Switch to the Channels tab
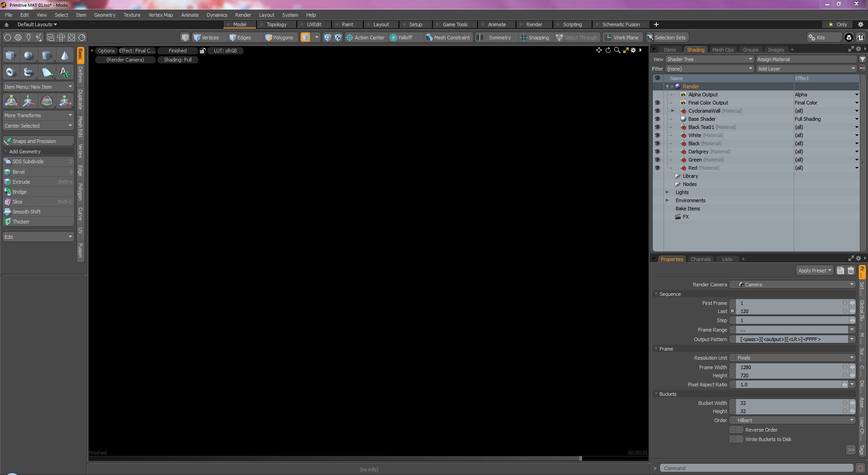This screenshot has width=868, height=475. coord(701,259)
